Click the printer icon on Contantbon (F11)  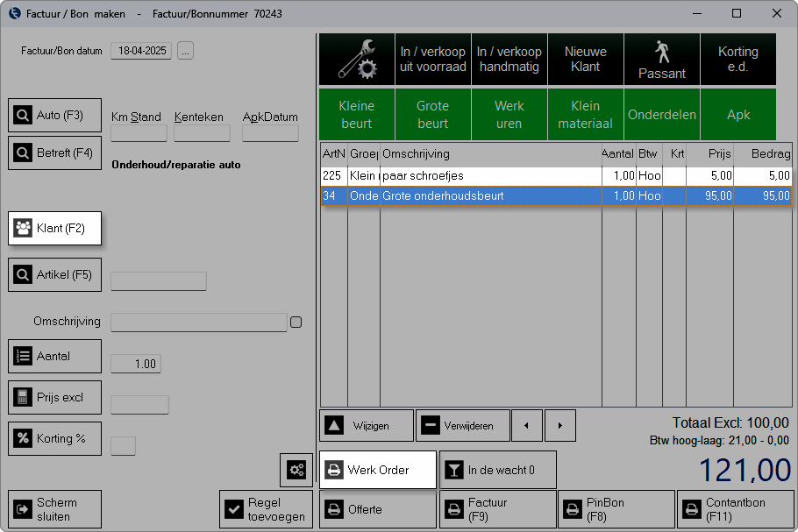click(692, 509)
